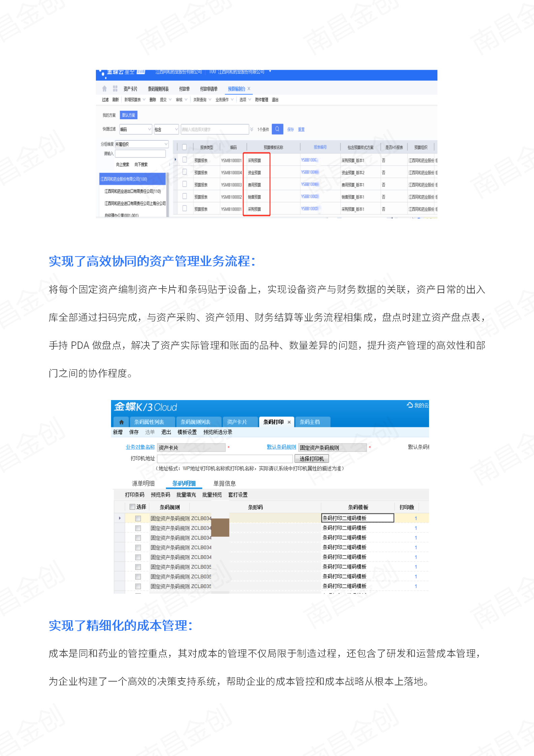Tick the header select-all checkbox in the budget table
This screenshot has width=534, height=756.
(184, 147)
